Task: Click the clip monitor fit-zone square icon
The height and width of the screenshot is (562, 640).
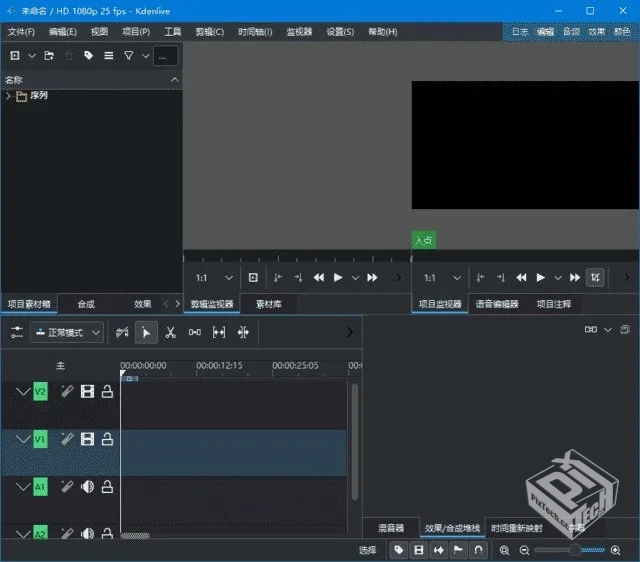Action: point(253,278)
